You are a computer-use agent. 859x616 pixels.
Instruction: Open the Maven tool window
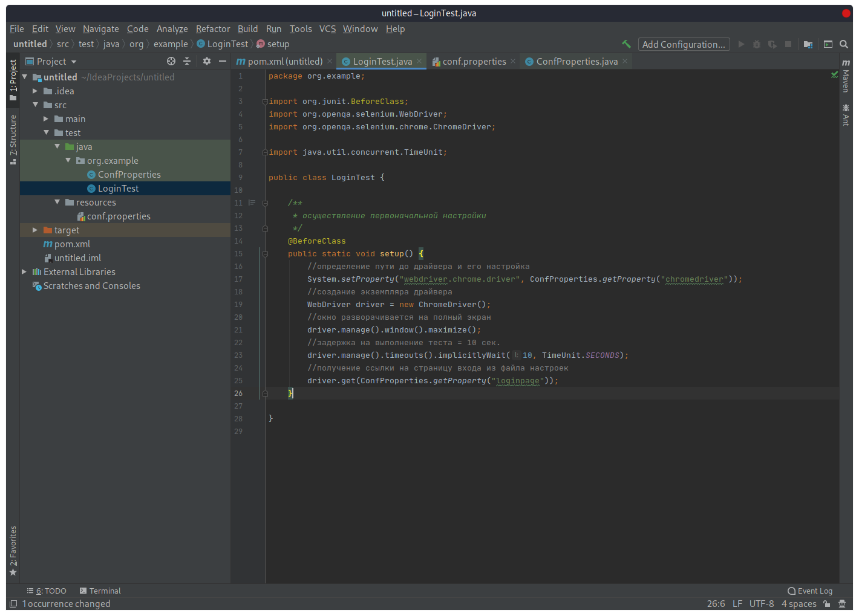click(x=846, y=76)
